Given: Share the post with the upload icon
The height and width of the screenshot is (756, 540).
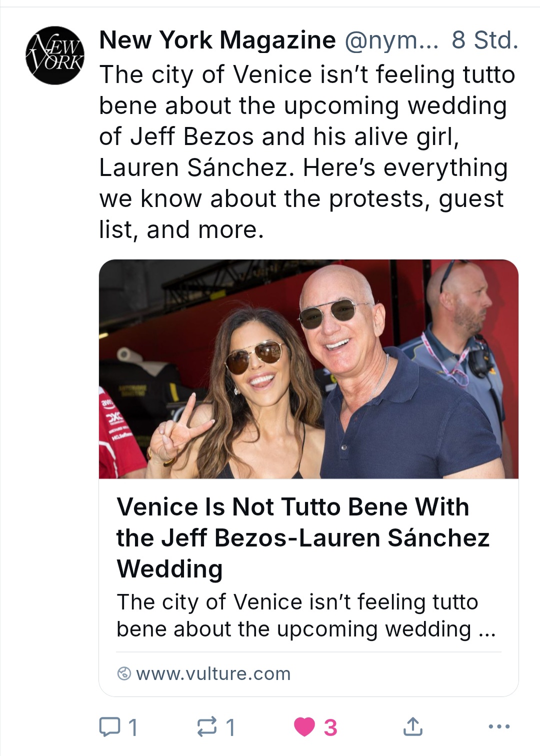Looking at the screenshot, I should pos(412,726).
